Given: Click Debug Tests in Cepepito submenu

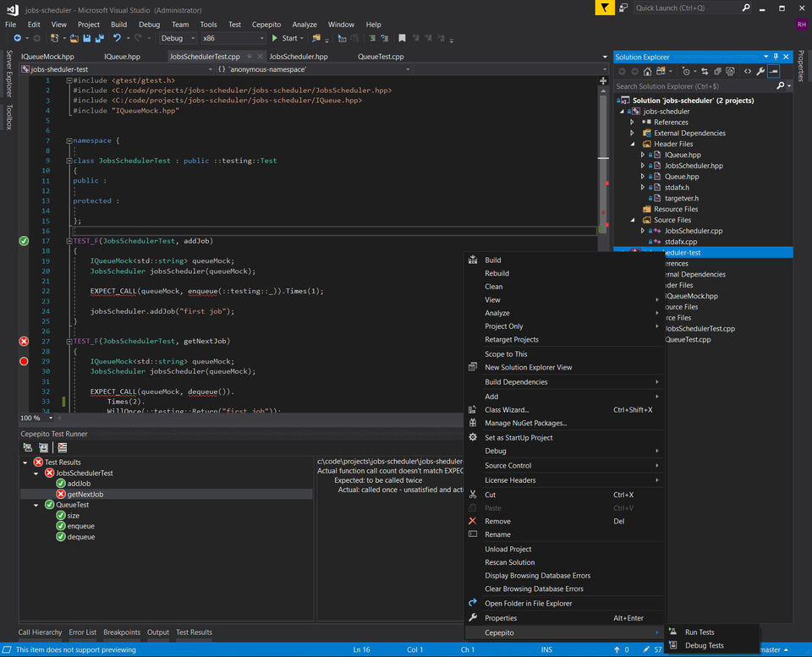Looking at the screenshot, I should (712, 646).
